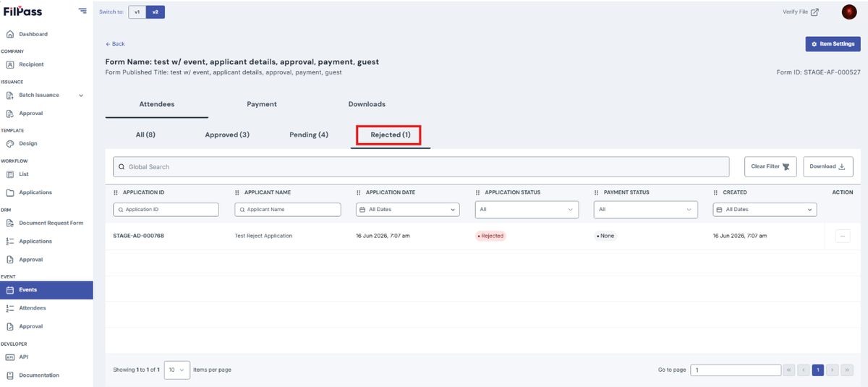Open Created All Dates dropdown
The image size is (868, 387).
[x=765, y=209]
